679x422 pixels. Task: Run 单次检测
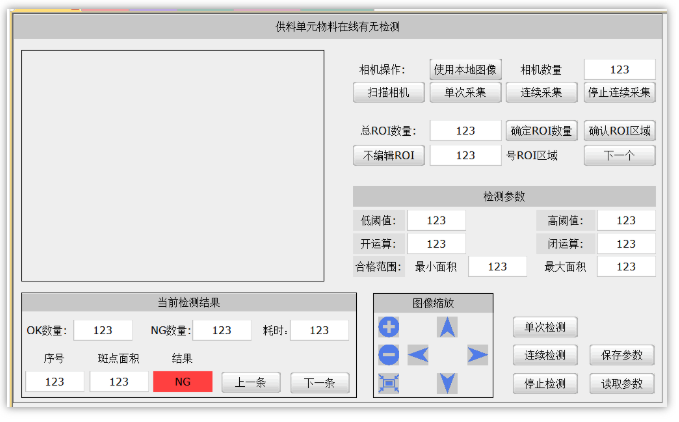(x=545, y=327)
